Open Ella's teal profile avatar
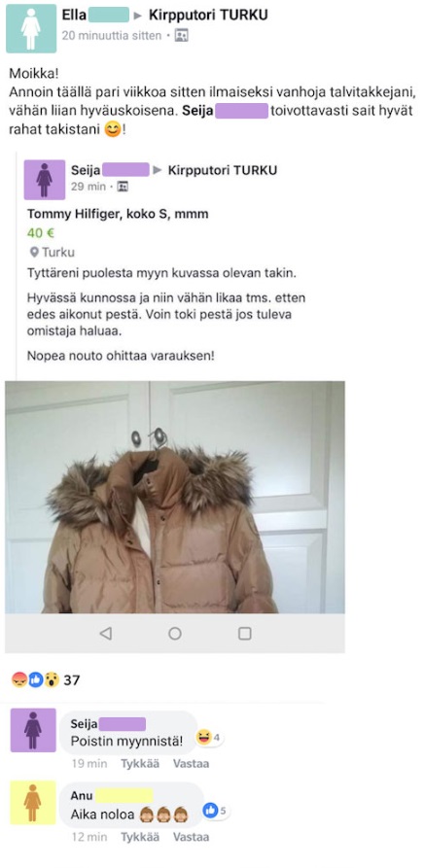The height and width of the screenshot is (868, 424). coord(31,28)
